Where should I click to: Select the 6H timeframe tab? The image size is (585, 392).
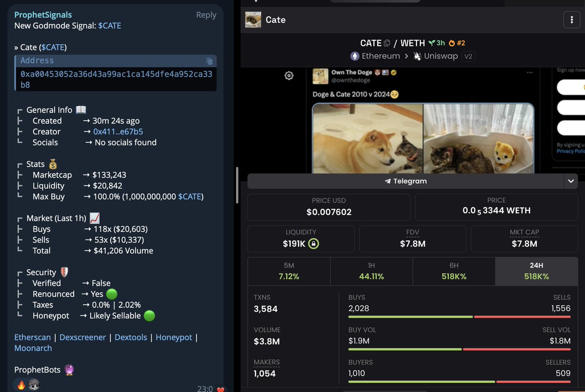coord(454,271)
